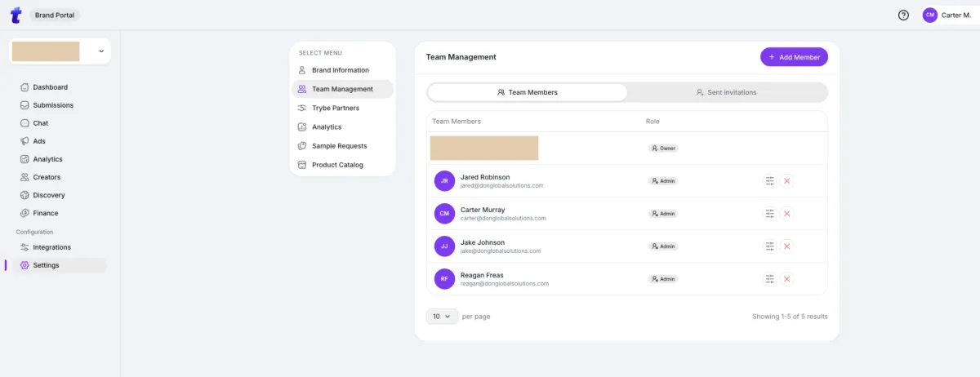This screenshot has width=980, height=377.
Task: Click the email carter@donglobalsolutions.com
Action: [503, 219]
